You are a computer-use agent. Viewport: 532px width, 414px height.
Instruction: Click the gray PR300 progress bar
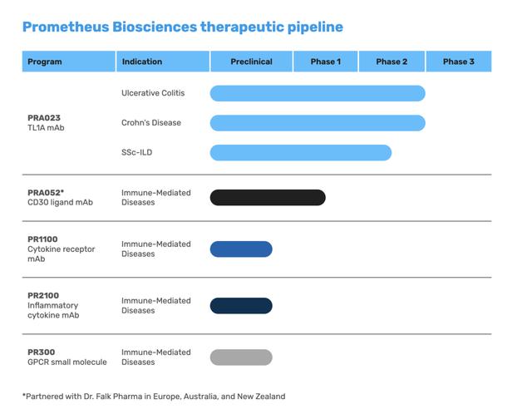tap(241, 357)
